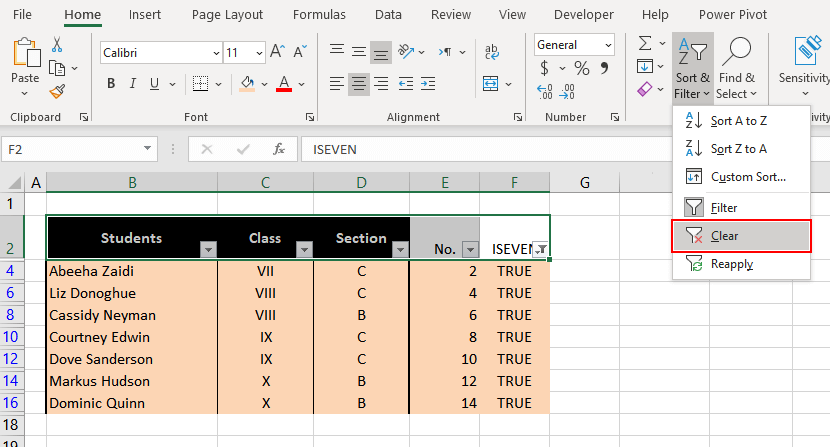Open the General number format dropdown
This screenshot has height=447, width=830.
pyautogui.click(x=608, y=45)
